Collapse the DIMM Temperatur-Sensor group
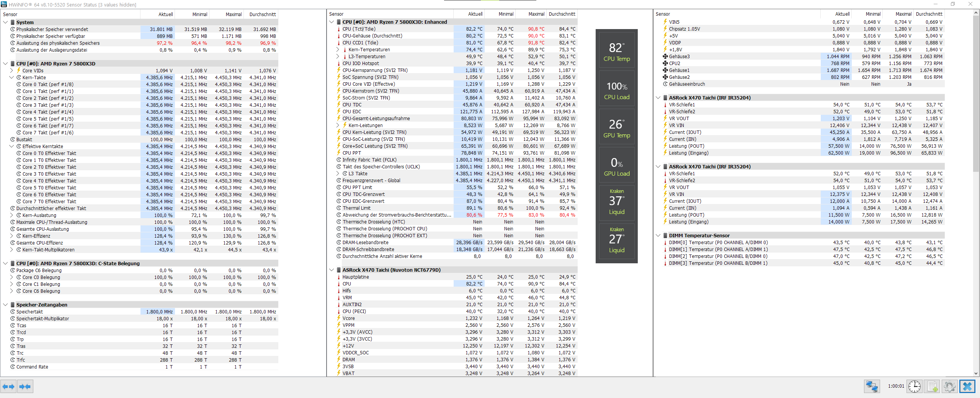The height and width of the screenshot is (398, 980). pos(658,235)
